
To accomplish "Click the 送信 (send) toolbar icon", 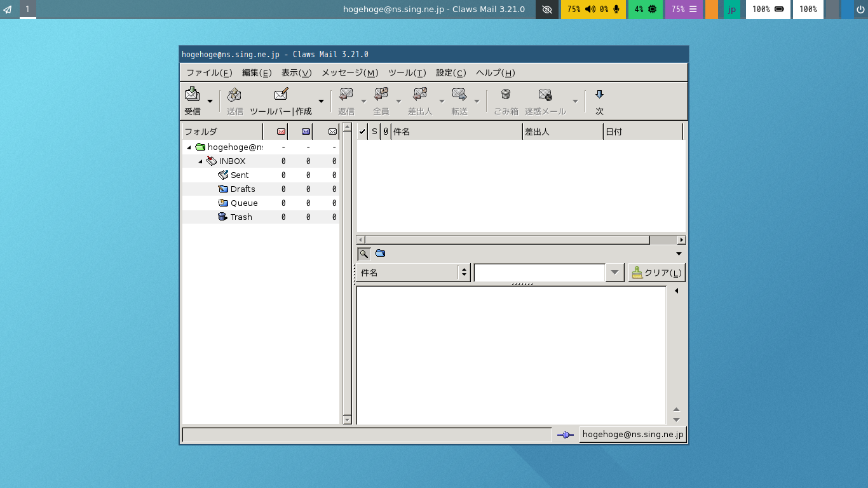I will (234, 94).
